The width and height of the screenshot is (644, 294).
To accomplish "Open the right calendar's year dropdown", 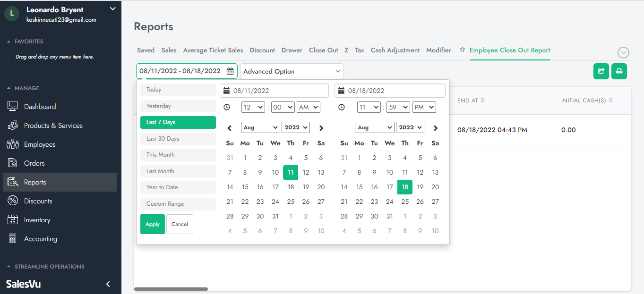I will coord(410,127).
